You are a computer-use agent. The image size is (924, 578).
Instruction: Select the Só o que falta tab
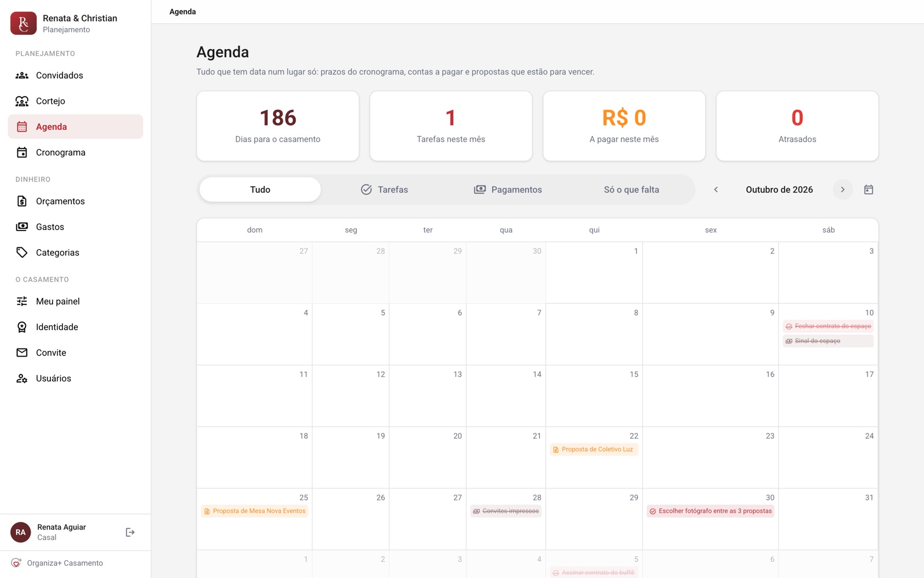click(632, 190)
